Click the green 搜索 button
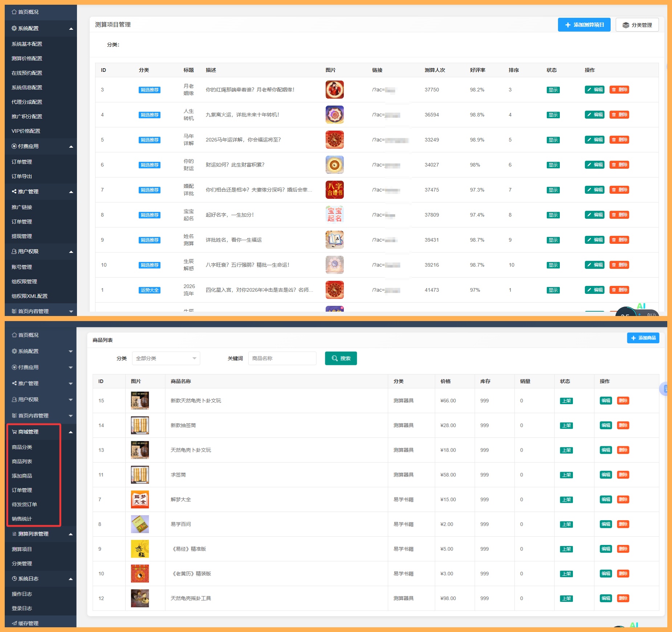This screenshot has width=672, height=632. 341,358
